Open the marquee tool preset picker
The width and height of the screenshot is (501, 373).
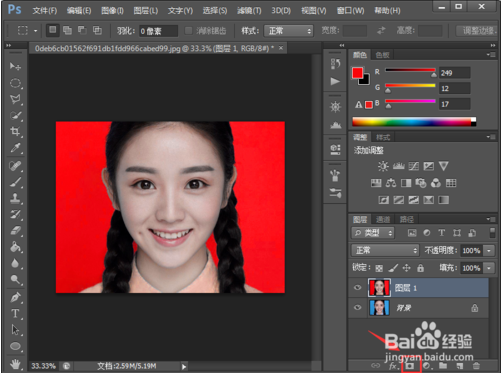[35, 31]
